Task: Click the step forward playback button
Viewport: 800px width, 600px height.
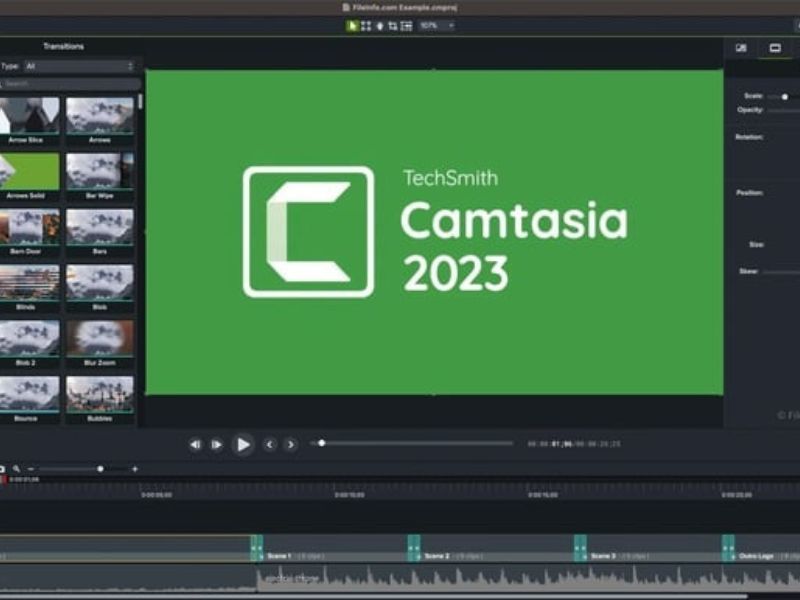Action: 216,444
